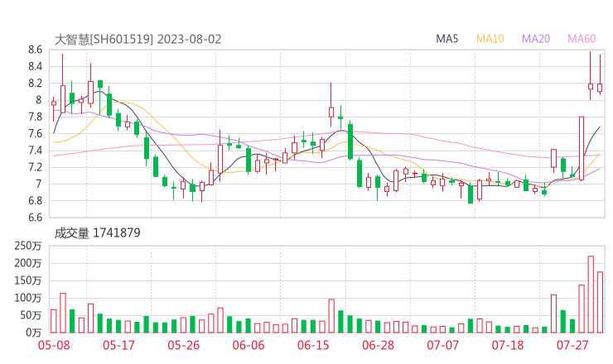613x364 pixels.
Task: Click the 7.8 price axis label
Action: (x=35, y=117)
